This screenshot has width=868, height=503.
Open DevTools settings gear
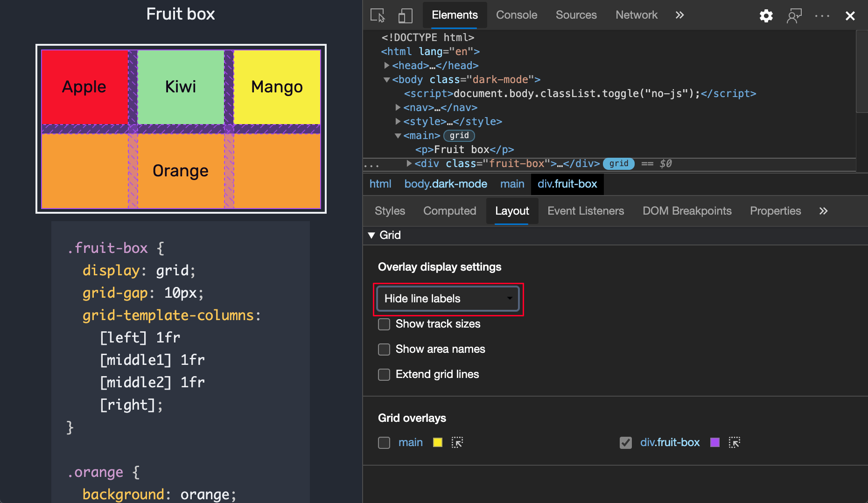(766, 15)
